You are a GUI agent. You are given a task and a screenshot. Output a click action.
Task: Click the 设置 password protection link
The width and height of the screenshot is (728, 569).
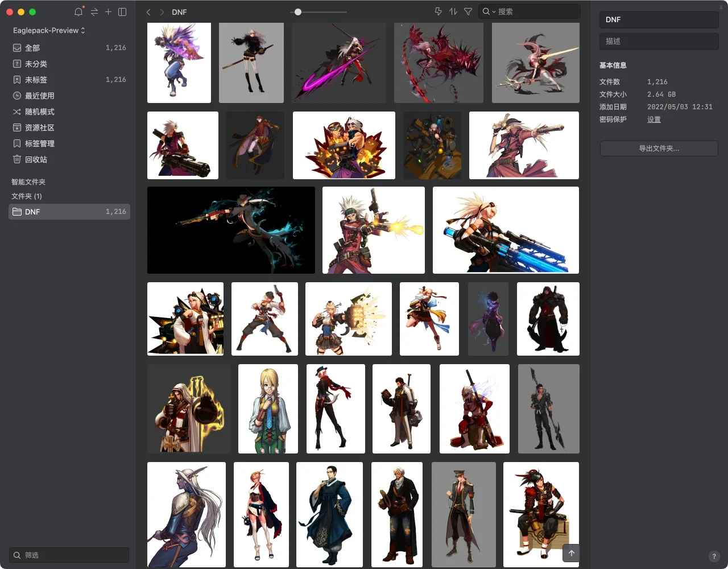click(x=654, y=119)
